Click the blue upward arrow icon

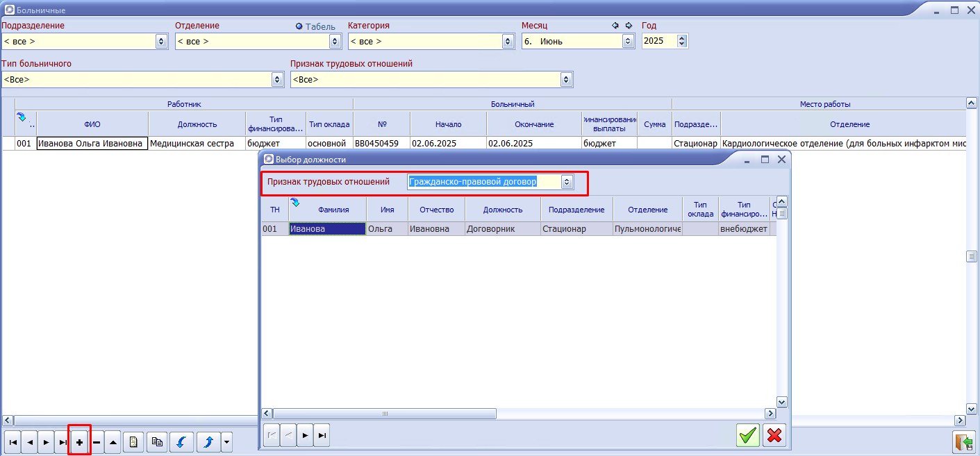[206, 442]
